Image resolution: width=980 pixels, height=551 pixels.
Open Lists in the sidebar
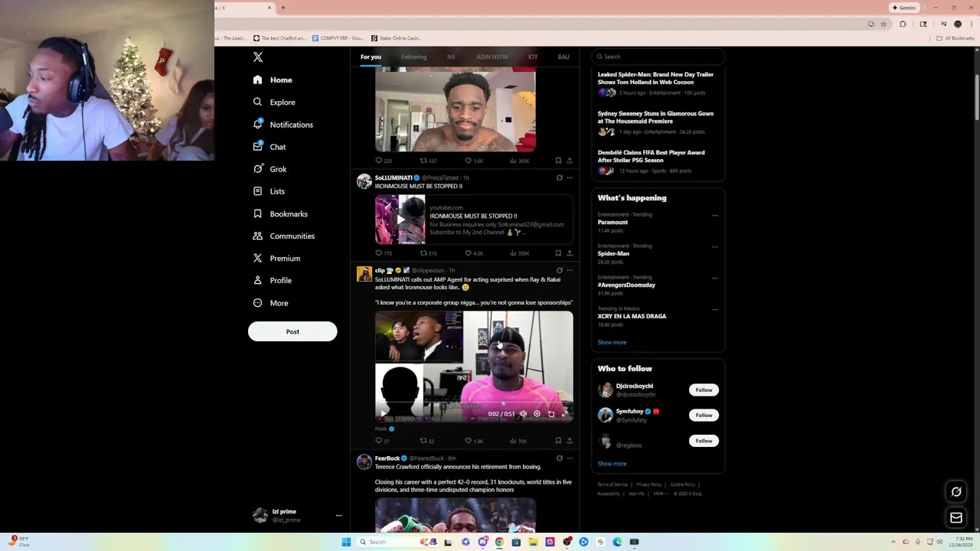pos(269,191)
